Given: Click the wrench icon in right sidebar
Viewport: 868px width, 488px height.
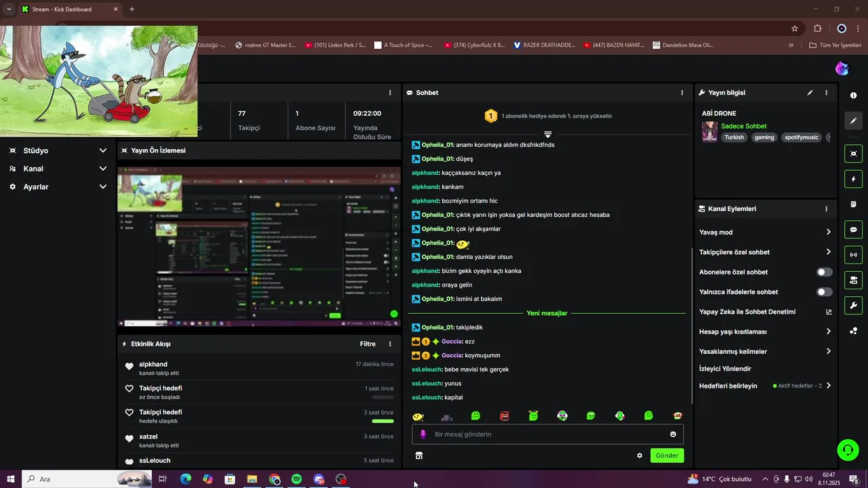Looking at the screenshot, I should pyautogui.click(x=853, y=305).
